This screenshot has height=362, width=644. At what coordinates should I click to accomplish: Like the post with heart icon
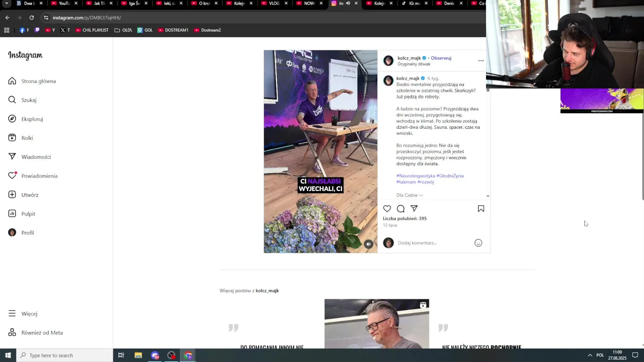click(x=387, y=209)
